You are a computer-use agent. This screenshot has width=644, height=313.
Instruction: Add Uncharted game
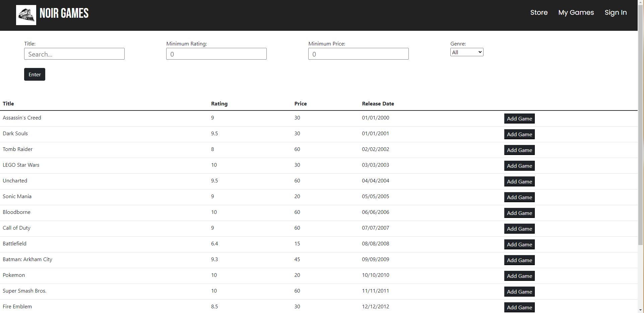pyautogui.click(x=519, y=181)
